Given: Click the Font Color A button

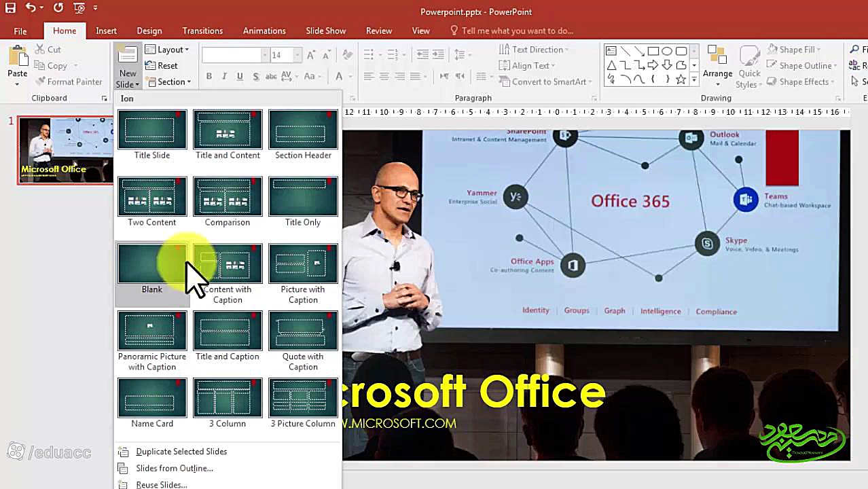Looking at the screenshot, I should 340,76.
